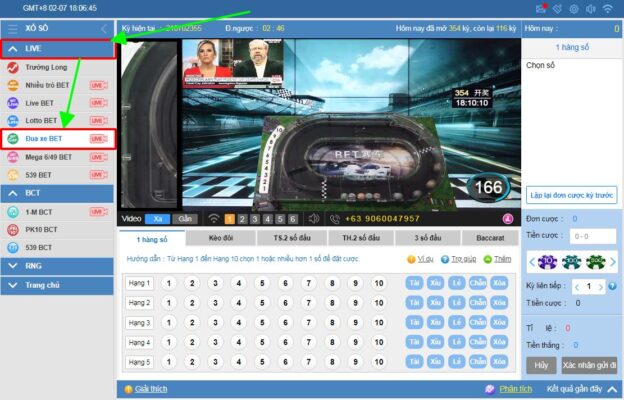
Task: Collapse the LIVE sidebar section
Action: point(12,48)
